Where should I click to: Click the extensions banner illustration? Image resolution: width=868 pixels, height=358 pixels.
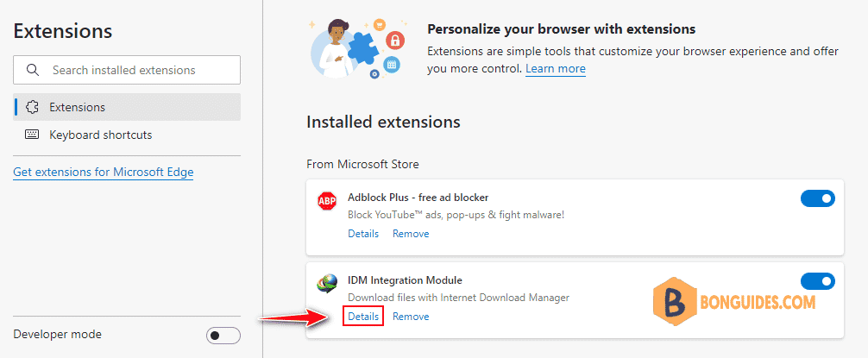pyautogui.click(x=357, y=48)
